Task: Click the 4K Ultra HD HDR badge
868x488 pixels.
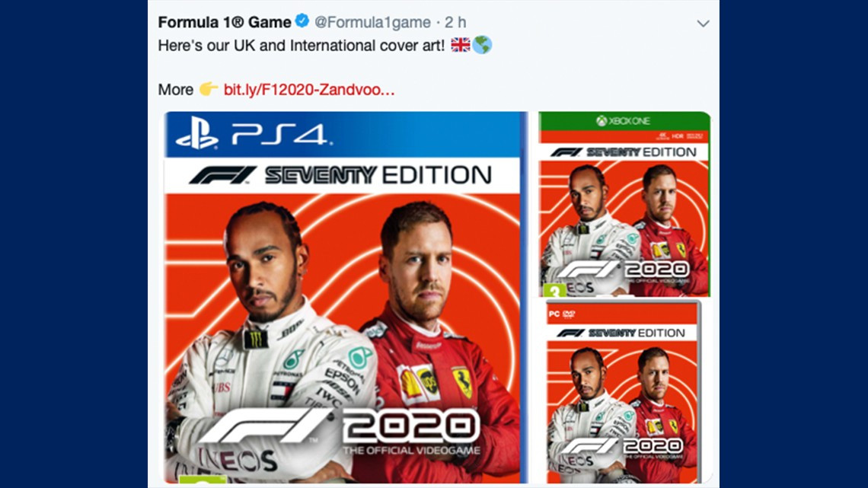Action: coord(663,136)
